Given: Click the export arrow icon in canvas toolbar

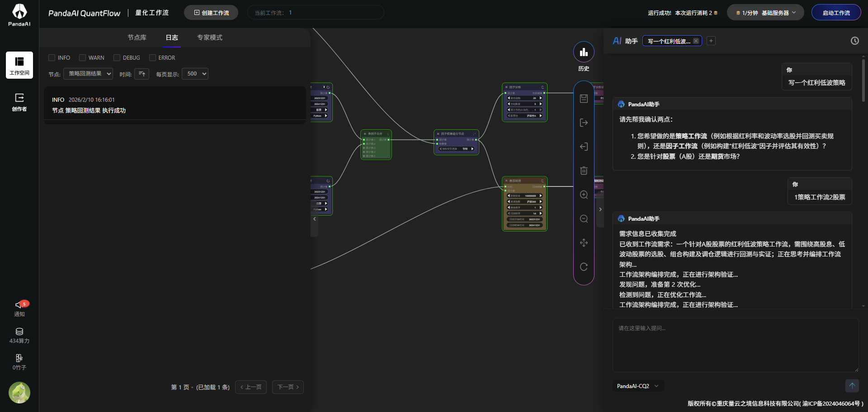Looking at the screenshot, I should point(584,123).
